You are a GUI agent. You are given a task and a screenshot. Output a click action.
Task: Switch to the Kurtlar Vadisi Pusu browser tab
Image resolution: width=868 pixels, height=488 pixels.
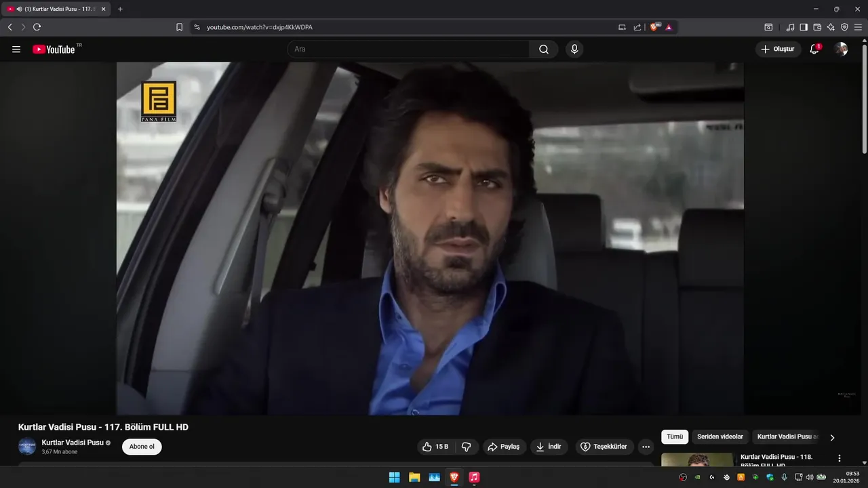56,9
